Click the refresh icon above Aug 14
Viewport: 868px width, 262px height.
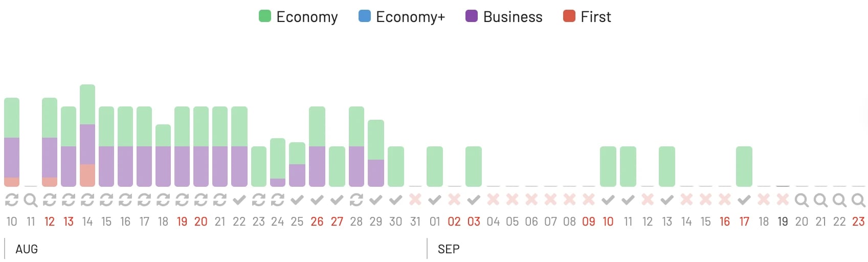(x=87, y=200)
